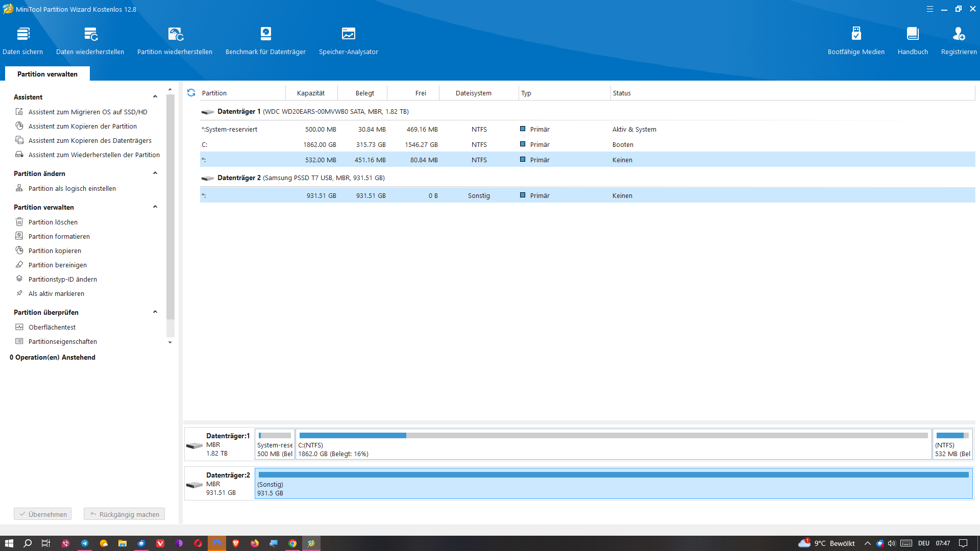The image size is (980, 551).
Task: Refresh the partition list
Action: [x=191, y=93]
